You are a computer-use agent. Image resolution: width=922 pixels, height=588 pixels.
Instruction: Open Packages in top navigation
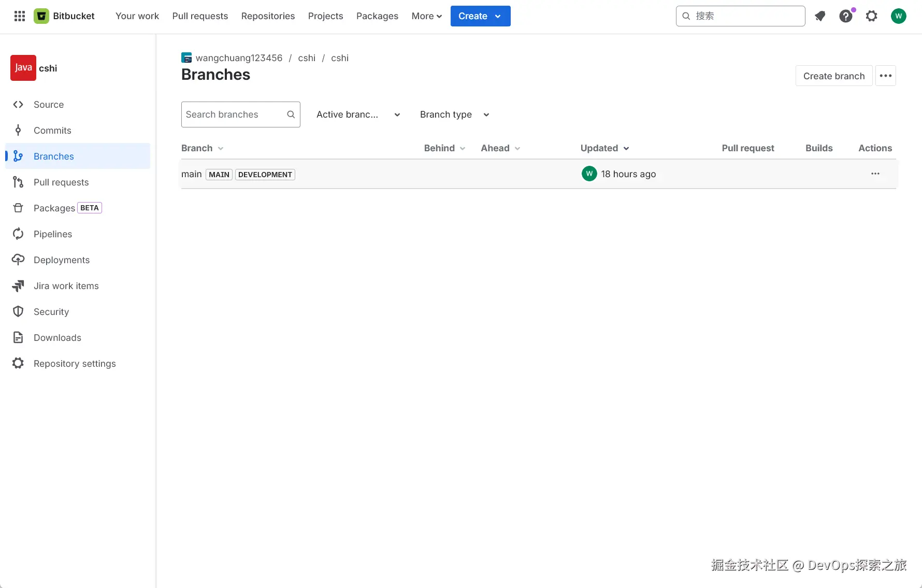pos(377,16)
